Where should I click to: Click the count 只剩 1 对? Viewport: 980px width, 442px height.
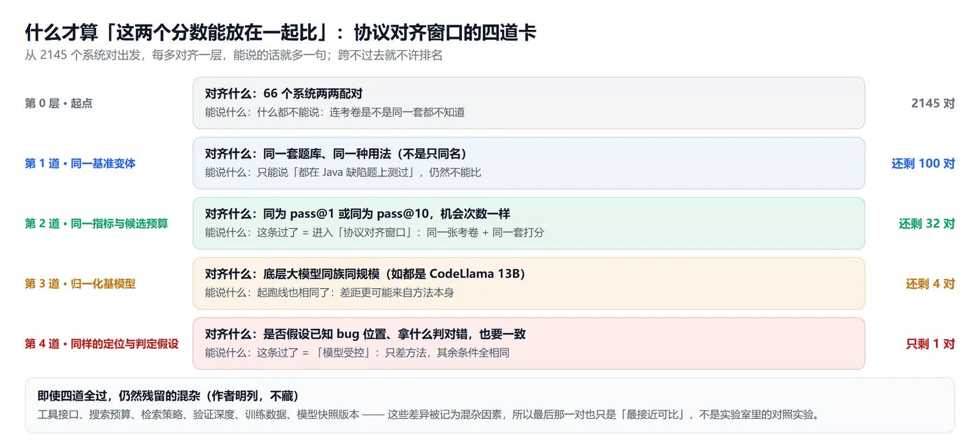tap(930, 344)
